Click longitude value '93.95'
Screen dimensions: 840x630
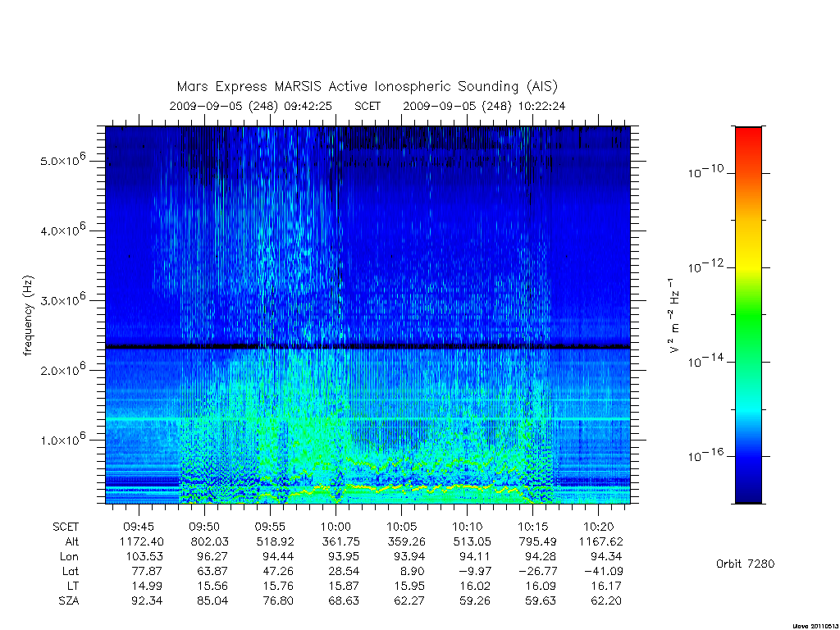pyautogui.click(x=344, y=557)
